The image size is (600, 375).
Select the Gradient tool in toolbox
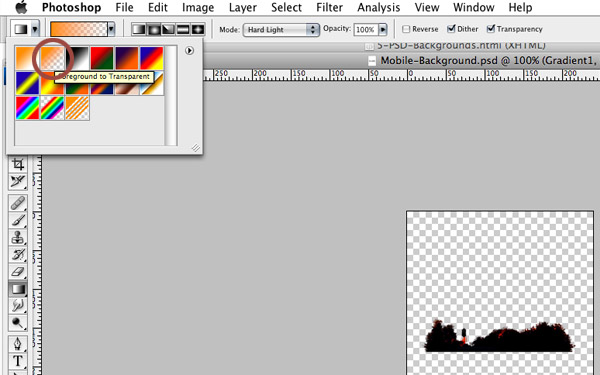coord(18,289)
